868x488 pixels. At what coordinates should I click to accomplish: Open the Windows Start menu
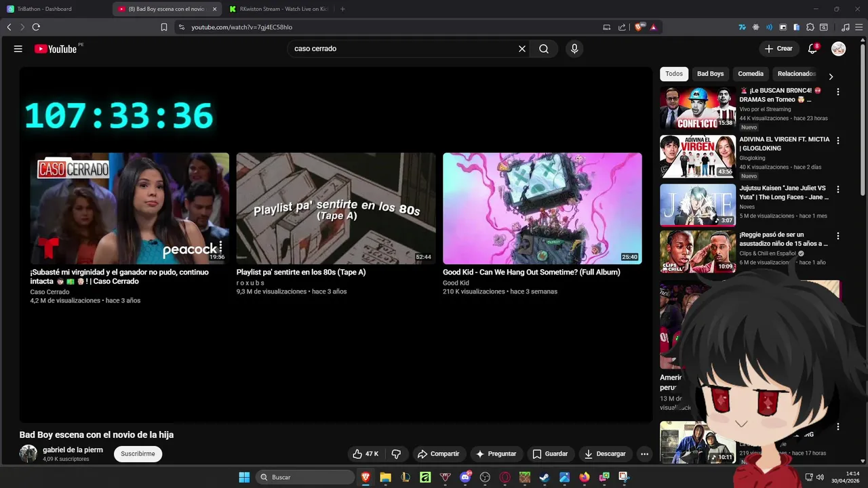point(244,477)
